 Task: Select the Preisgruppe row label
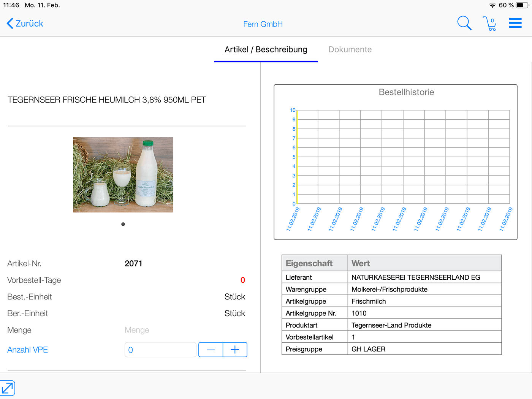(x=315, y=349)
